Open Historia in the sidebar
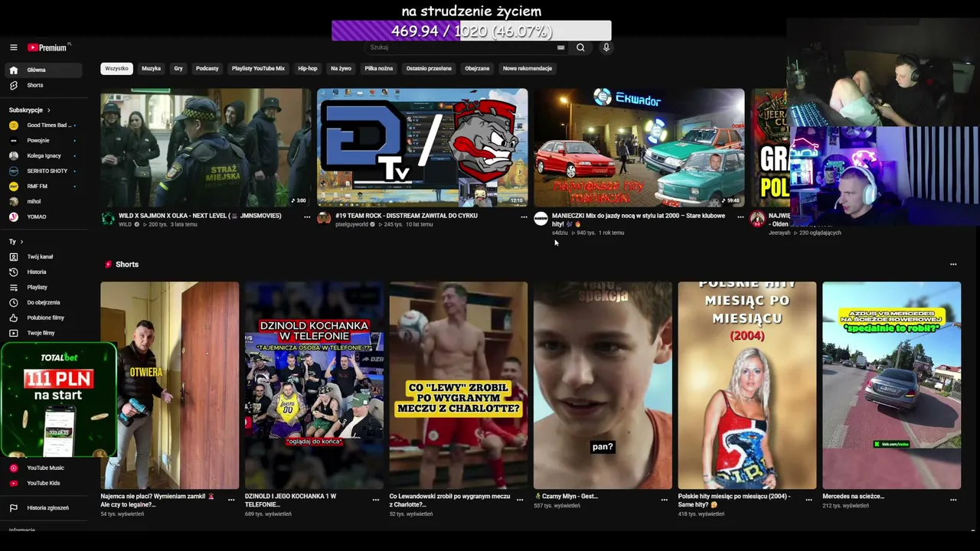Image resolution: width=980 pixels, height=551 pixels. (x=42, y=272)
